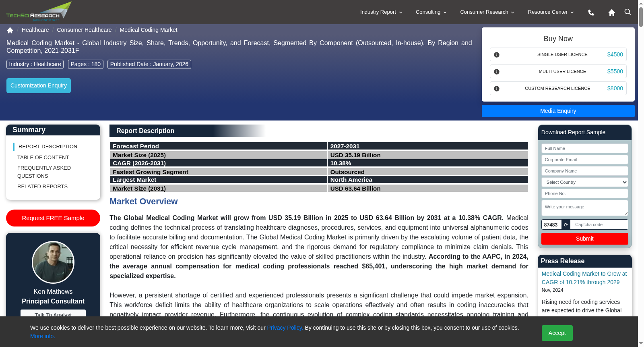Click the home icon in top navigation
Image resolution: width=644 pixels, height=347 pixels.
pos(612,12)
